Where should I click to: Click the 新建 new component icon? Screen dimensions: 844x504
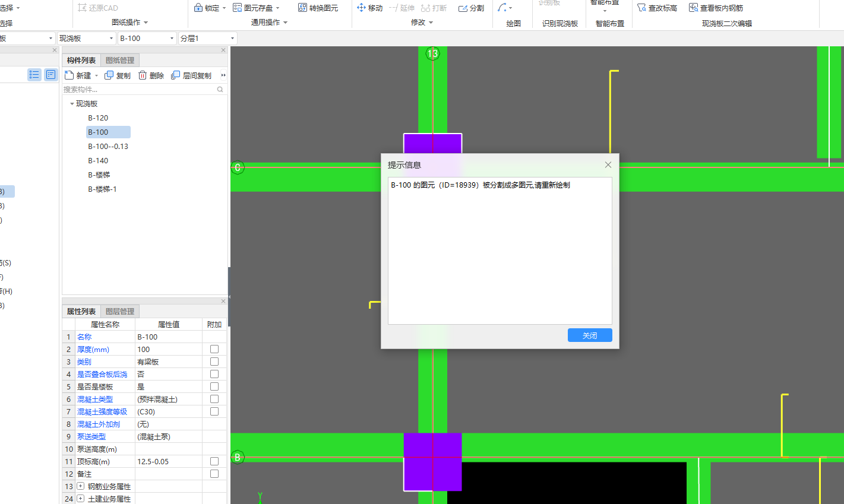pyautogui.click(x=69, y=75)
